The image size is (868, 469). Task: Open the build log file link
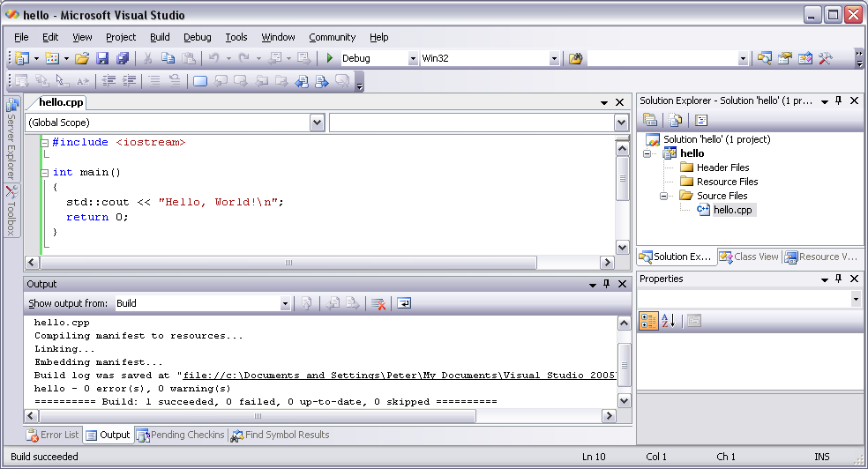[x=399, y=376]
